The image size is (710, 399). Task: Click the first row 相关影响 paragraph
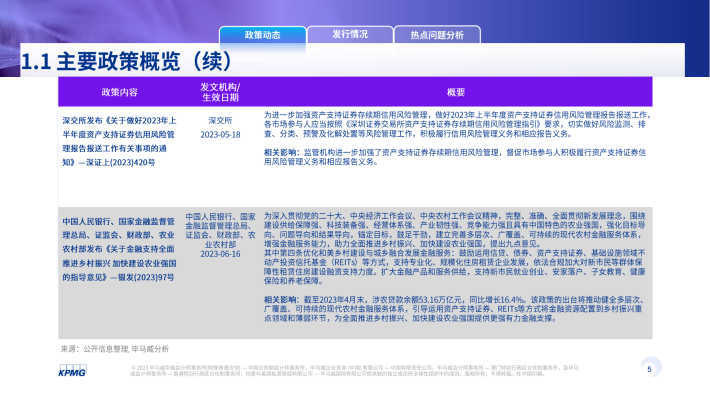[x=455, y=157]
